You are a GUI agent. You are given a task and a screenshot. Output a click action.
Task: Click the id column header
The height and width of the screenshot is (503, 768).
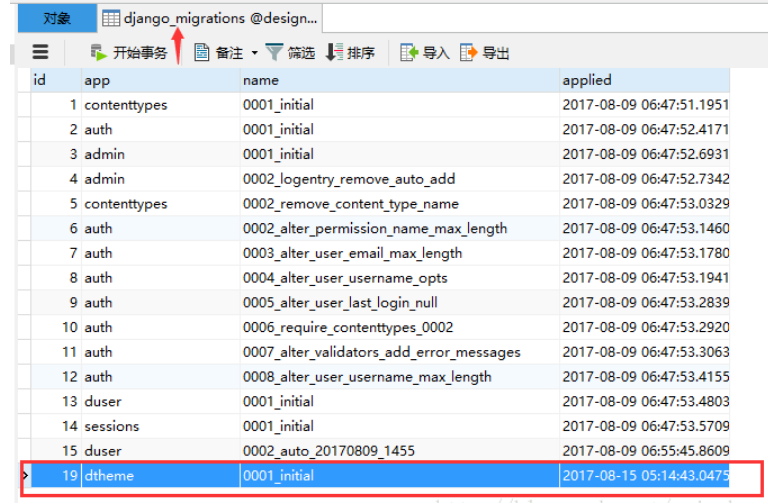pos(56,80)
